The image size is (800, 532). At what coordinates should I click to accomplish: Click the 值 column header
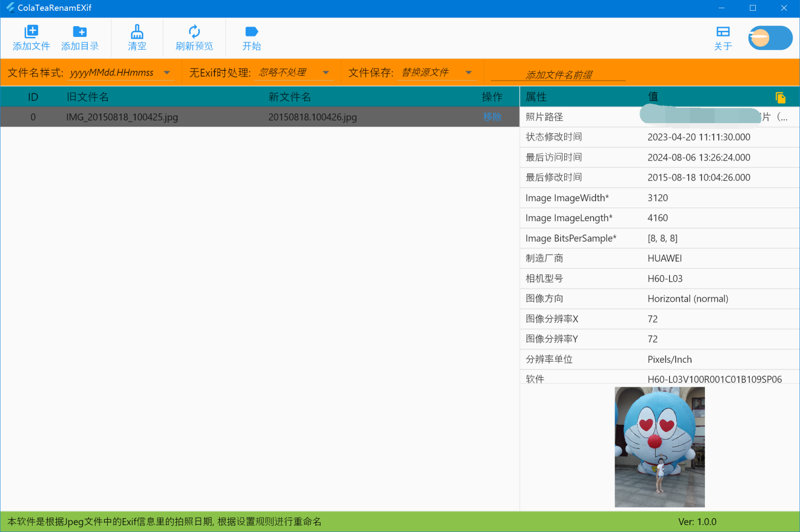tap(653, 97)
